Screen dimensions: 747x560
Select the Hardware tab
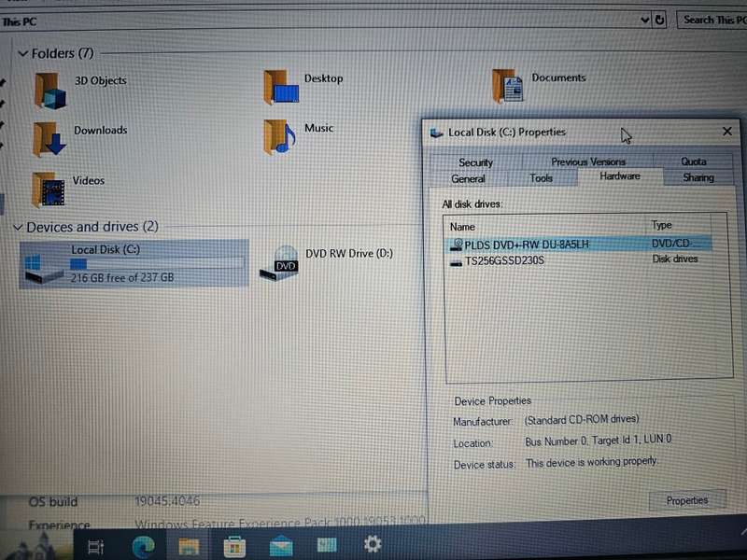coord(620,176)
